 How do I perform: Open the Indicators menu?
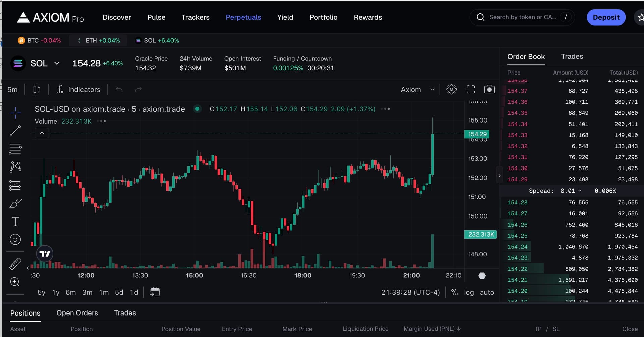[78, 90]
